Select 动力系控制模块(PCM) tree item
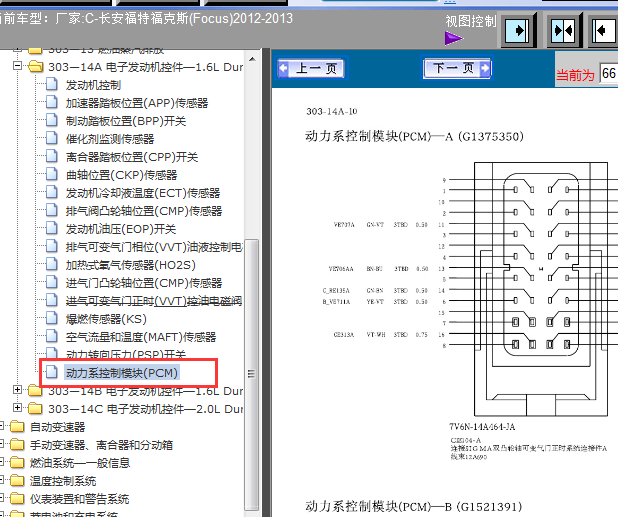This screenshot has height=517, width=618. 122,373
